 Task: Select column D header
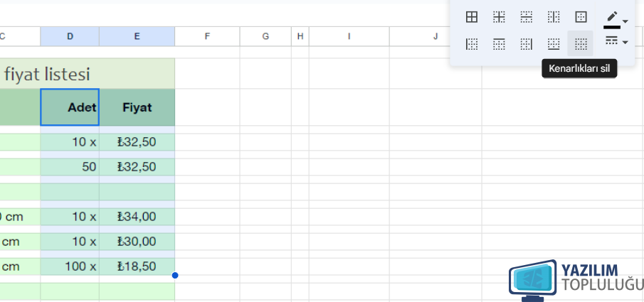click(x=70, y=36)
